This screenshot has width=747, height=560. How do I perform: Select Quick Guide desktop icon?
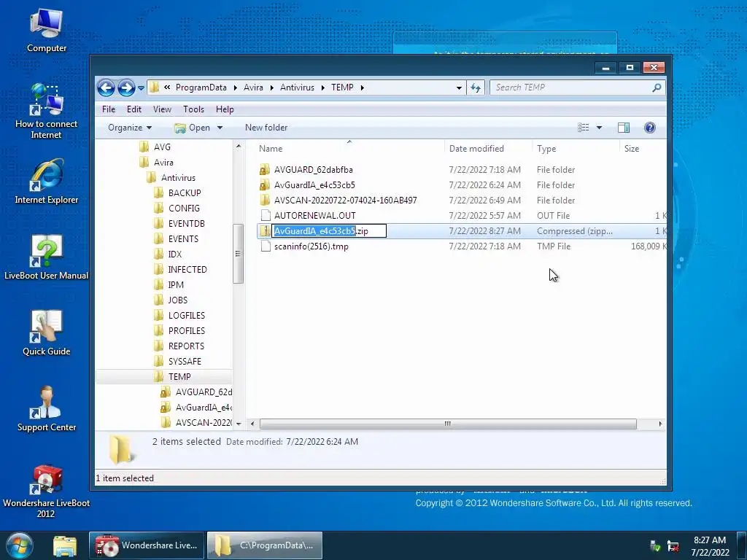46,333
